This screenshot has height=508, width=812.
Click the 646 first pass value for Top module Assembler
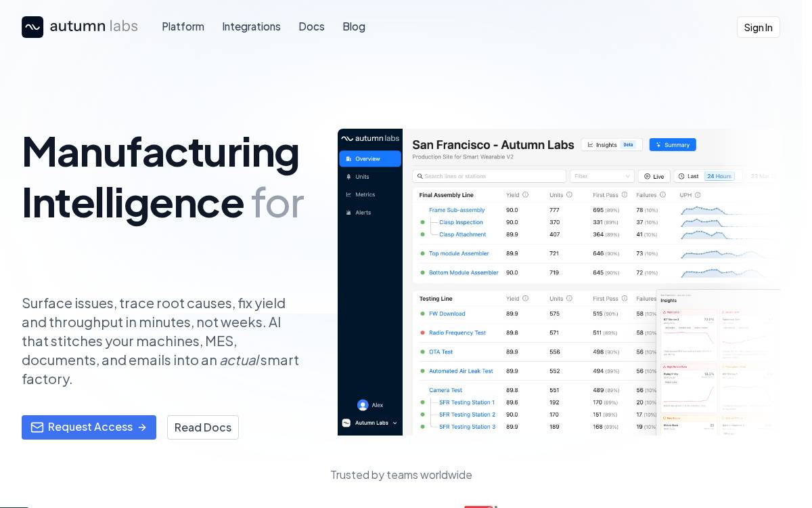coord(598,253)
